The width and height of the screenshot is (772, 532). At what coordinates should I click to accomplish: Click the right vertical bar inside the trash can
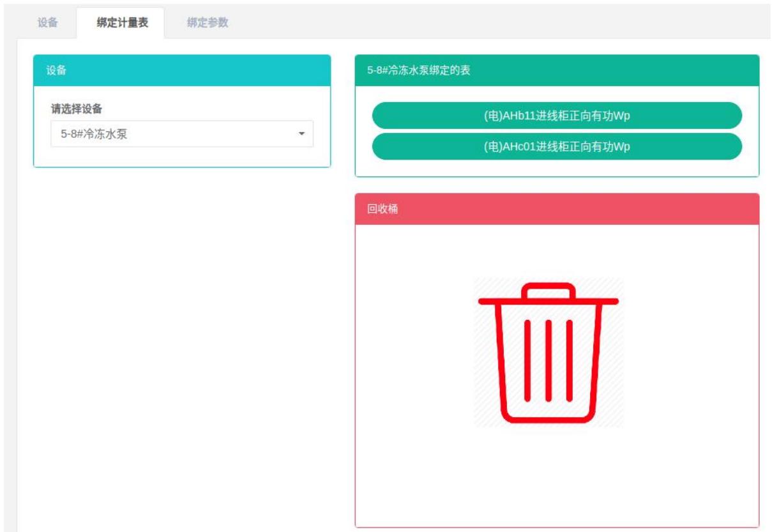click(x=570, y=361)
